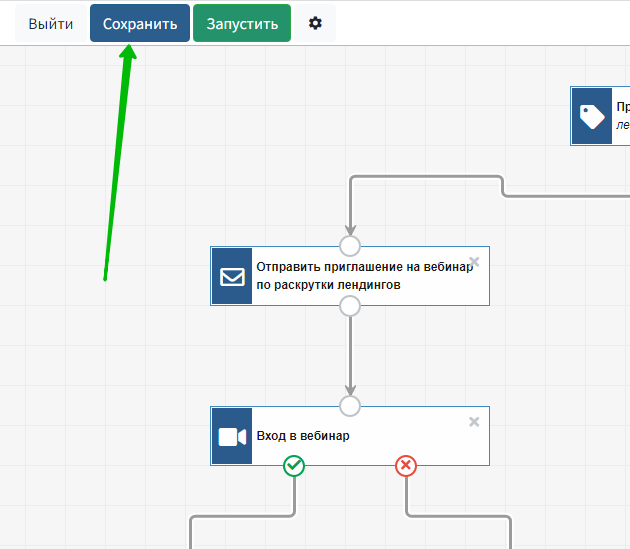This screenshot has width=630, height=549.
Task: Remove the Отправить приглашение block with its X
Action: (474, 262)
